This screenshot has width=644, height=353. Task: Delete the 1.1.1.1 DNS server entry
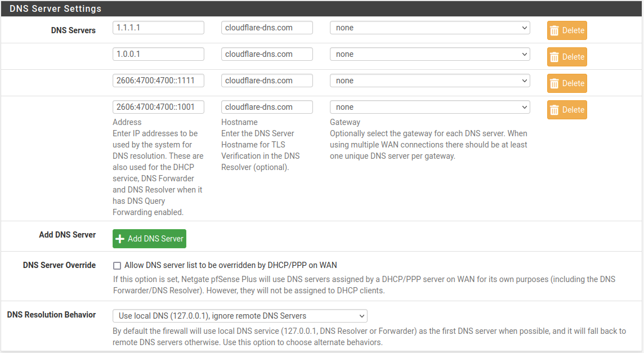click(566, 30)
